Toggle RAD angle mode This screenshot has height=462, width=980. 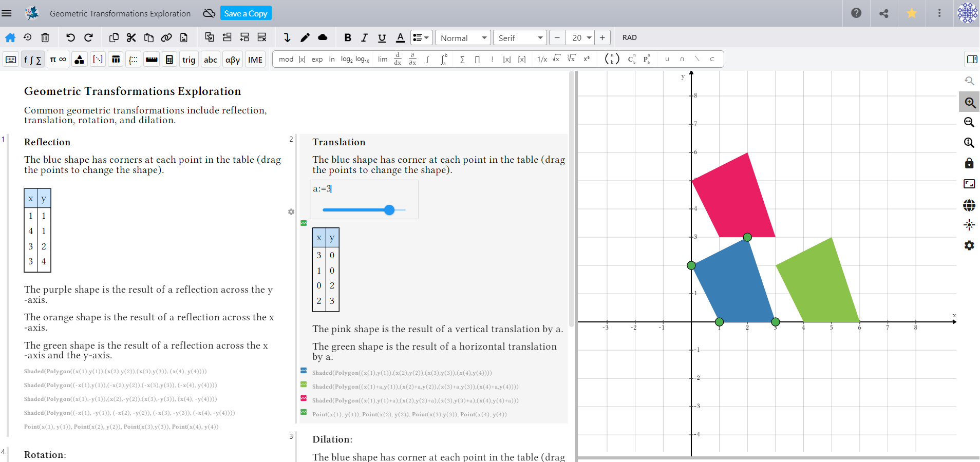(629, 37)
